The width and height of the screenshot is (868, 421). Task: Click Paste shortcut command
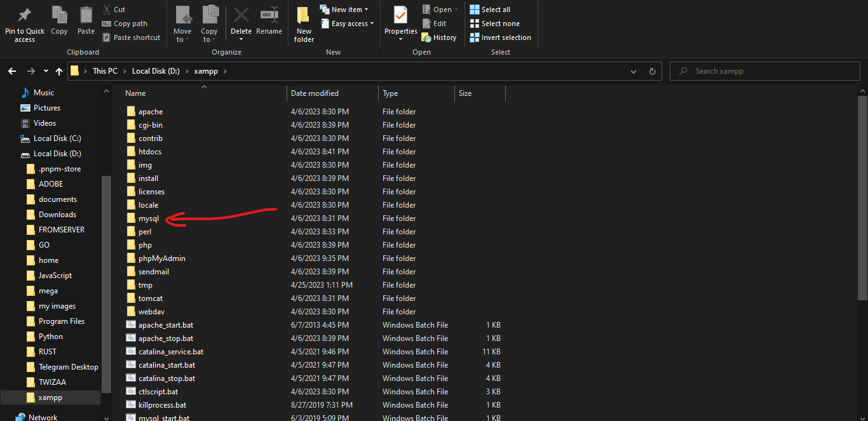(131, 37)
